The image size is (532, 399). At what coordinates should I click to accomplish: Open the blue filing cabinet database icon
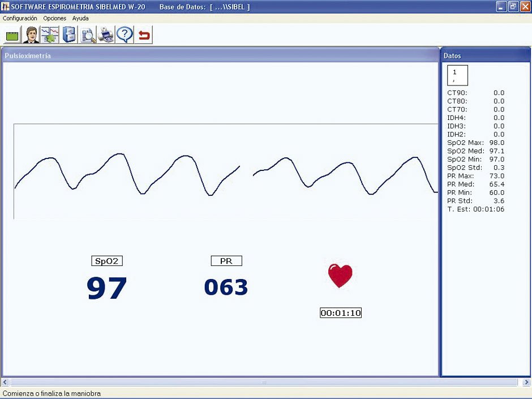[68, 35]
